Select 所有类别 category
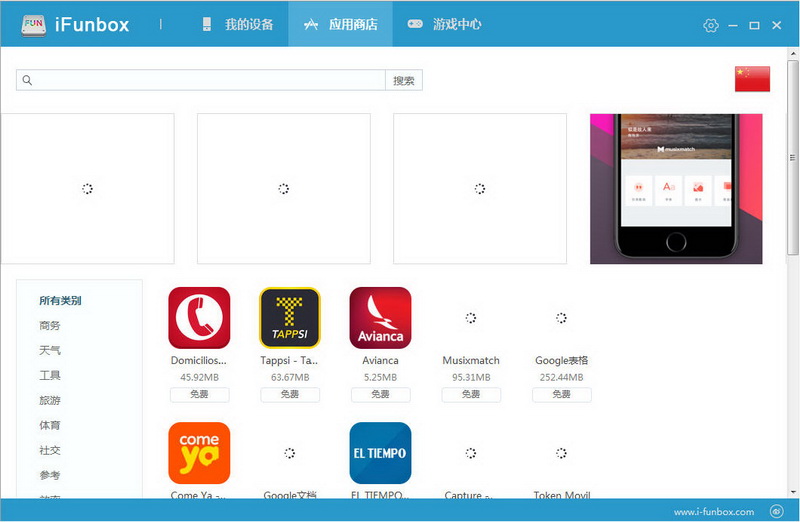This screenshot has width=800, height=522. (x=60, y=301)
